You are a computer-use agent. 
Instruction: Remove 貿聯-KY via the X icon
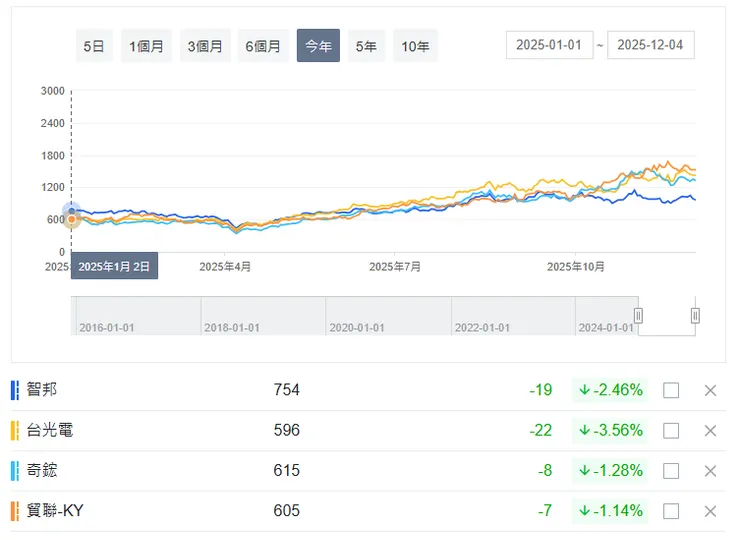point(710,511)
